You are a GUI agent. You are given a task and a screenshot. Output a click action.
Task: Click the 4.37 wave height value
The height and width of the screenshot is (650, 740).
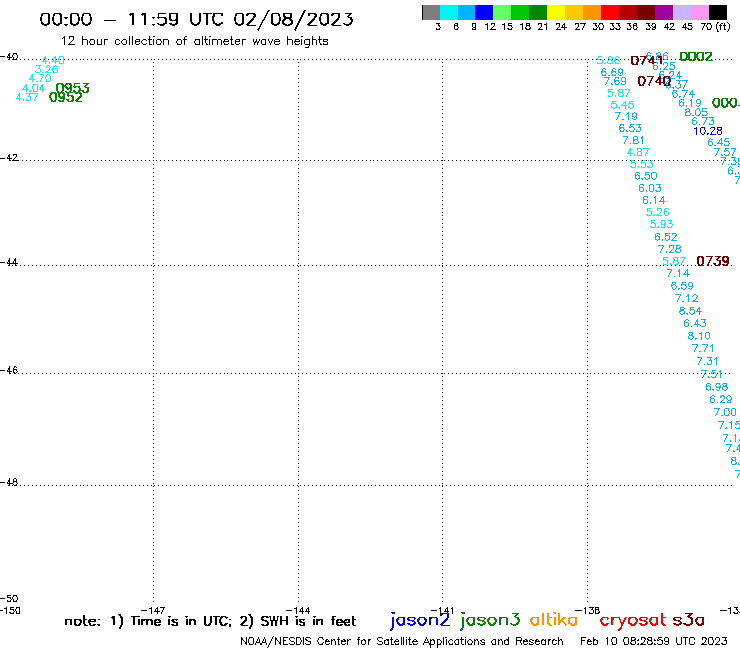(27, 97)
